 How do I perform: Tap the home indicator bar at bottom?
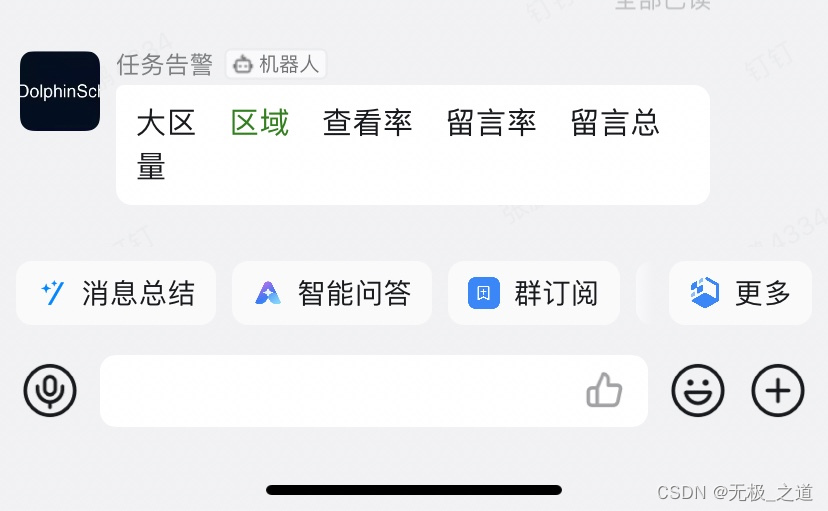click(x=414, y=490)
